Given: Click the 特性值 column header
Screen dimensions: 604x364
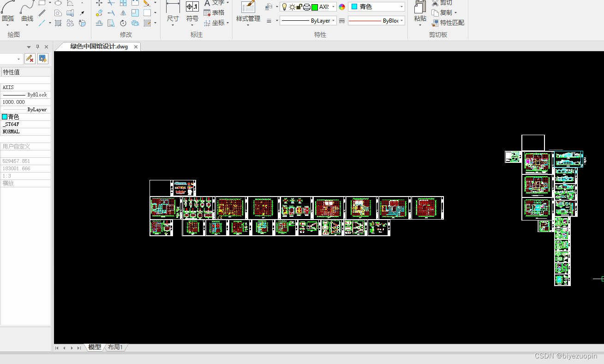Looking at the screenshot, I should (x=25, y=72).
